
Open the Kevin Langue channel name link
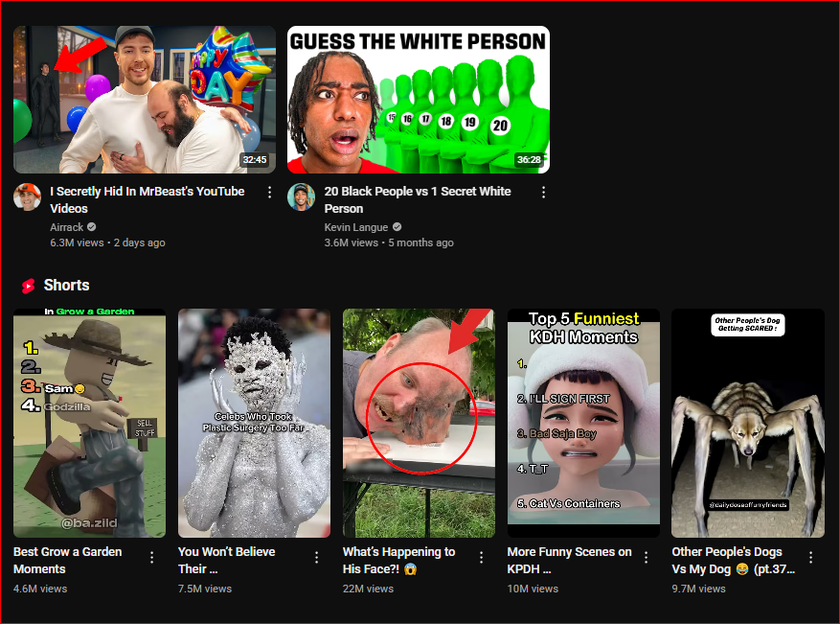[355, 227]
